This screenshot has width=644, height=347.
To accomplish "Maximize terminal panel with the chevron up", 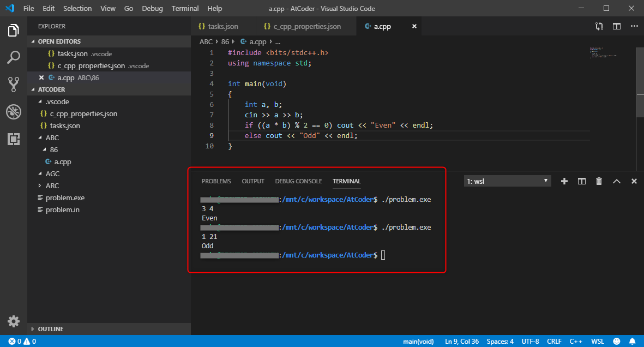I will 617,181.
